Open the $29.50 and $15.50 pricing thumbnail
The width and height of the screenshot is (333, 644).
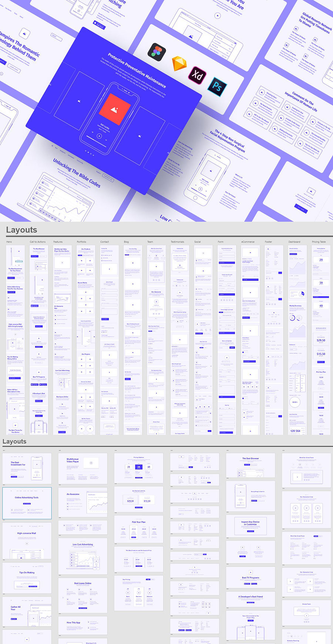(139, 499)
